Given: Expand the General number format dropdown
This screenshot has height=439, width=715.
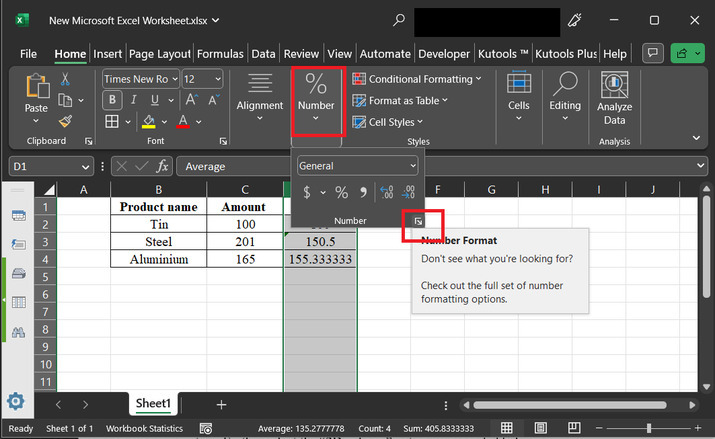Looking at the screenshot, I should tap(412, 166).
